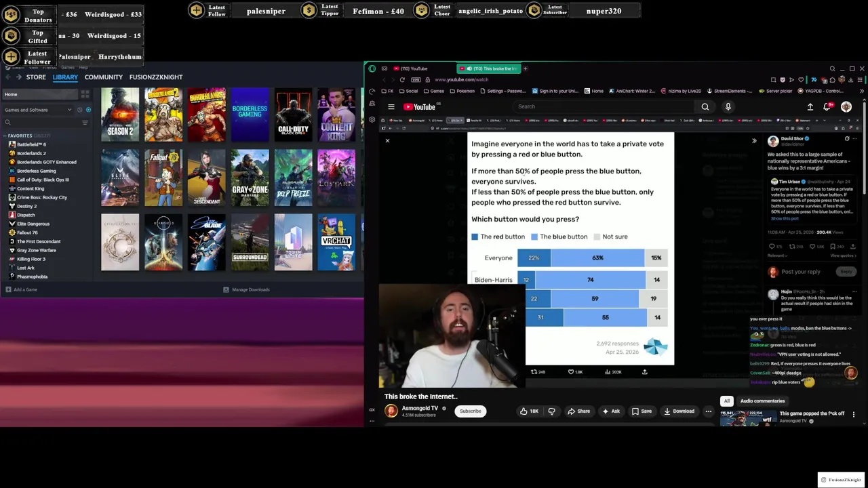This screenshot has height=488, width=868.
Task: Reload the page in Opera browser
Action: click(x=402, y=80)
